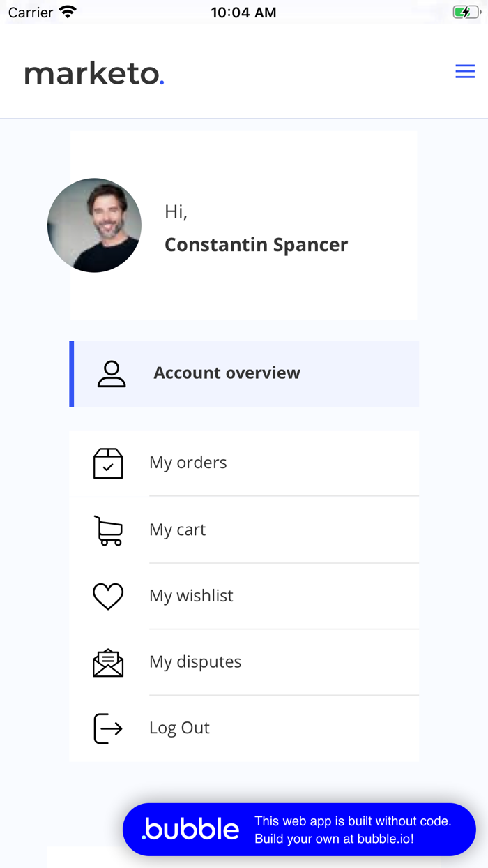Click the Constantin Spancer name
Viewport: 488px width, 868px height.
coord(256,245)
